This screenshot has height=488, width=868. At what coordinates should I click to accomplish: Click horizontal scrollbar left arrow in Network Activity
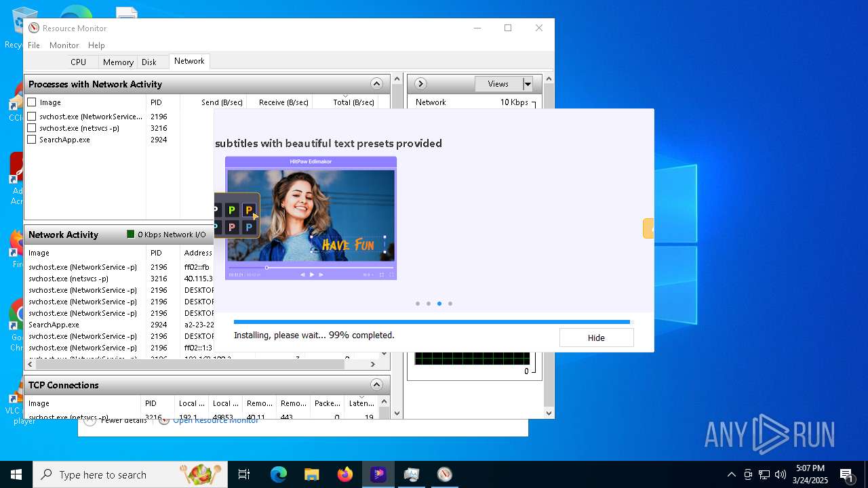(30, 365)
